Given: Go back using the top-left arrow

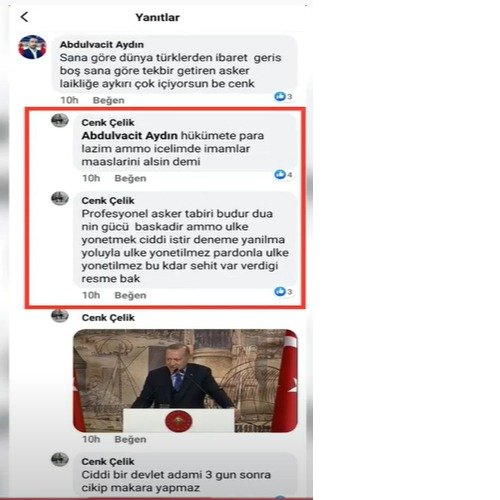Looking at the screenshot, I should 24,17.
